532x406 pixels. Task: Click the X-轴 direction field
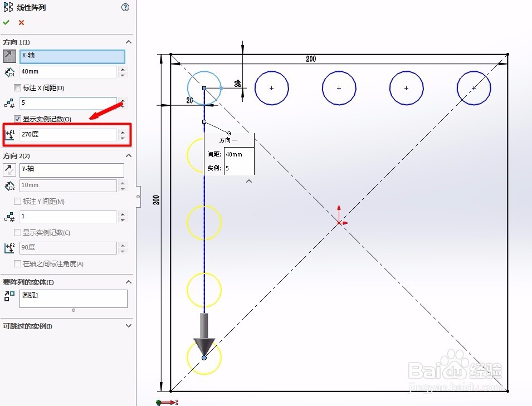point(72,56)
